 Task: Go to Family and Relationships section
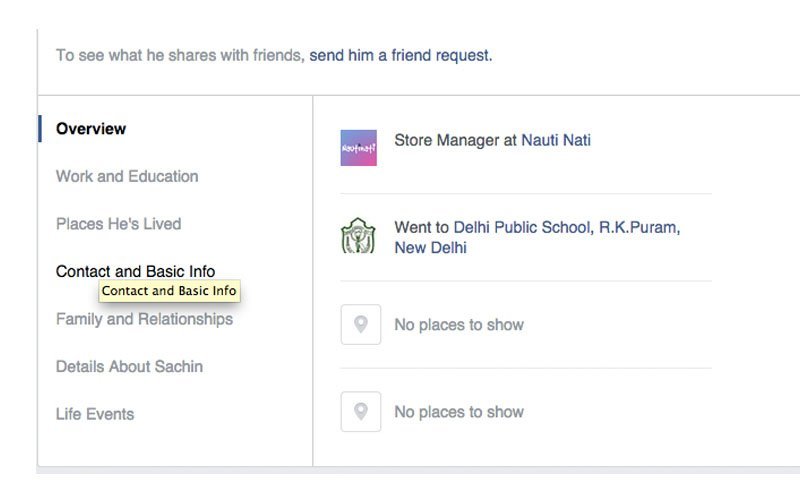[x=144, y=319]
